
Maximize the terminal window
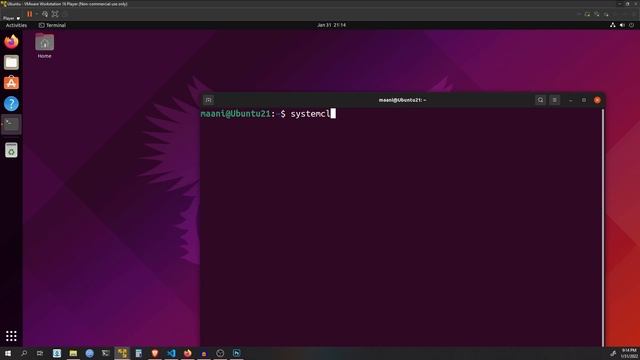(584, 100)
